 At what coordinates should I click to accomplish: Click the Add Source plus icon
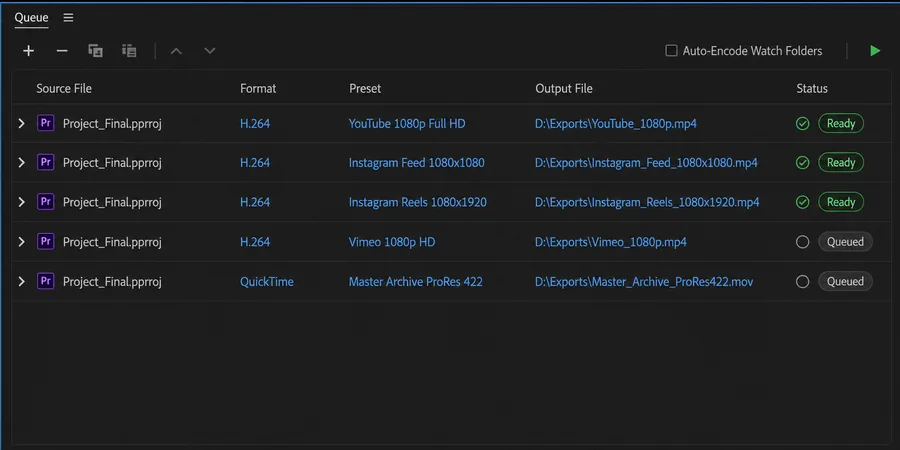[28, 51]
